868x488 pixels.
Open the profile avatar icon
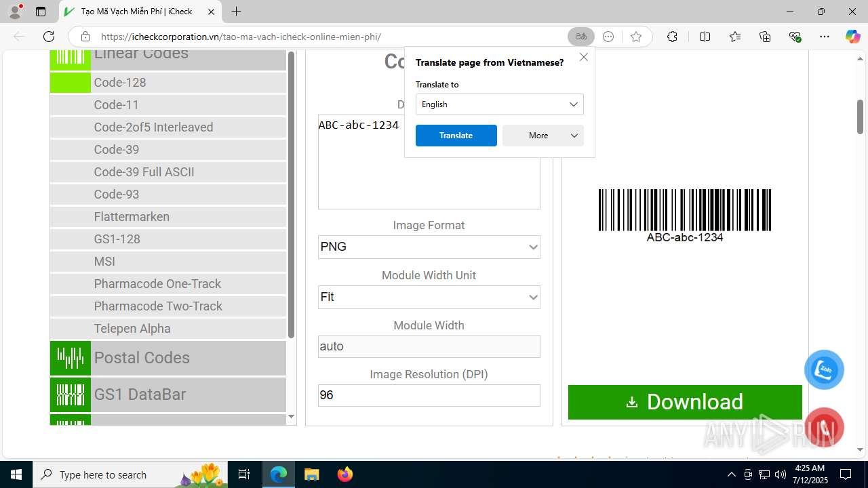[15, 12]
